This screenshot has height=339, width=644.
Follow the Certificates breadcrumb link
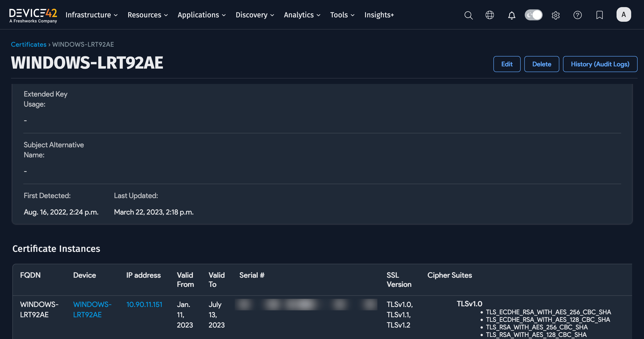(29, 44)
